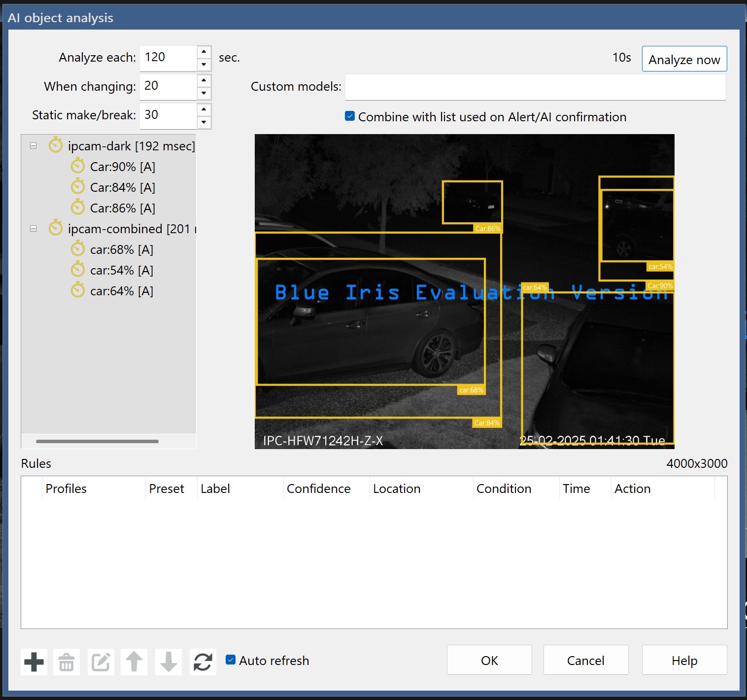Click the edit rule pencil icon
This screenshot has width=747, height=700.
pyautogui.click(x=101, y=662)
